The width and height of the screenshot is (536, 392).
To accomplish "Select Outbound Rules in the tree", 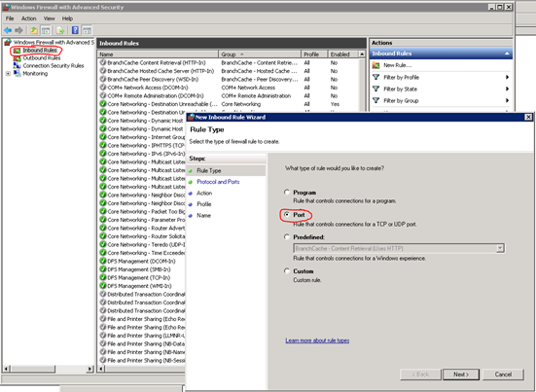I will [42, 58].
